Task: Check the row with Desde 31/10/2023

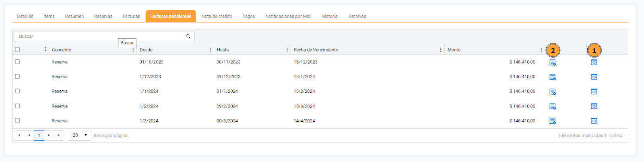Action: (x=17, y=62)
